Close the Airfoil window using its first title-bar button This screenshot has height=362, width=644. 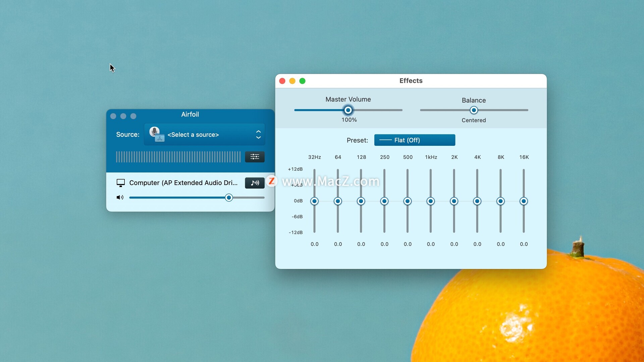pyautogui.click(x=113, y=116)
